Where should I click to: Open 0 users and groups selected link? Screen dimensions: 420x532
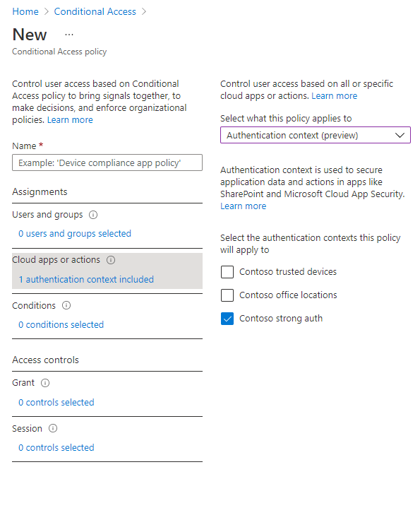coord(75,233)
